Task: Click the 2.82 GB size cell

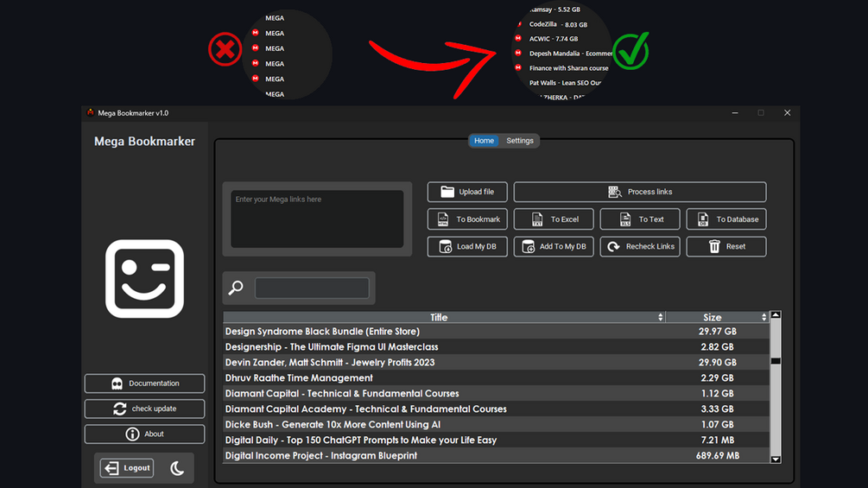Action: (x=718, y=347)
